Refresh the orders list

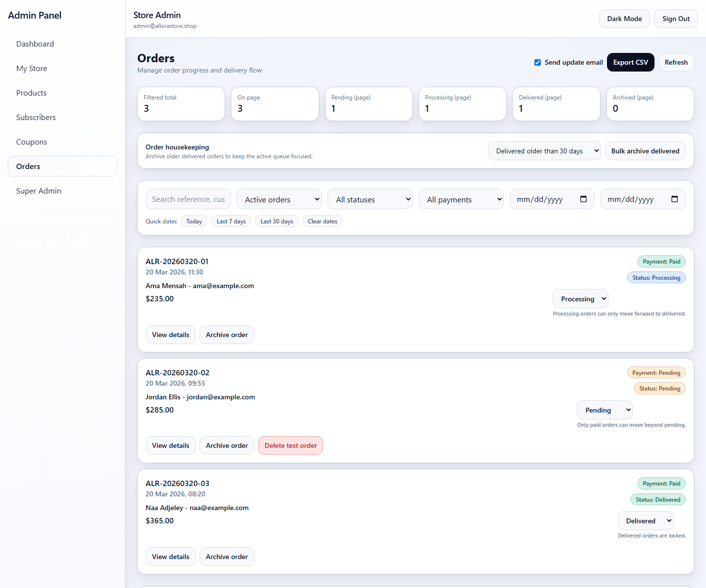676,62
